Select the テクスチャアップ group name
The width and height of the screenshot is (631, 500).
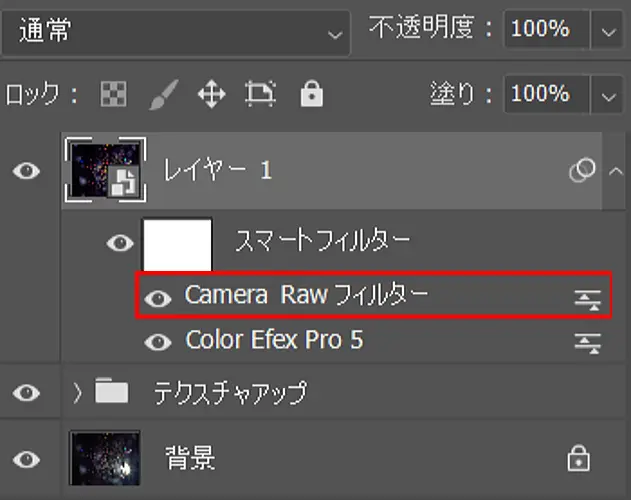coord(231,392)
